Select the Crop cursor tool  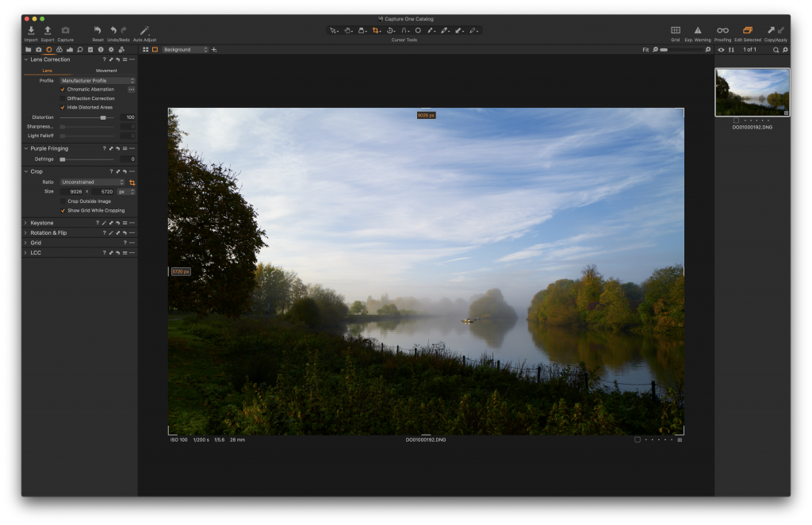[377, 31]
